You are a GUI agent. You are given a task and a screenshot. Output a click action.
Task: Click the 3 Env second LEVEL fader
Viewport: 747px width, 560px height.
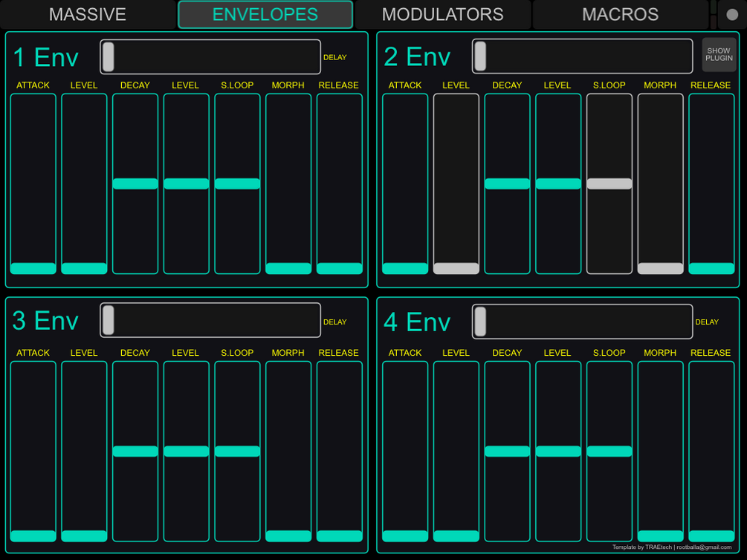click(187, 452)
